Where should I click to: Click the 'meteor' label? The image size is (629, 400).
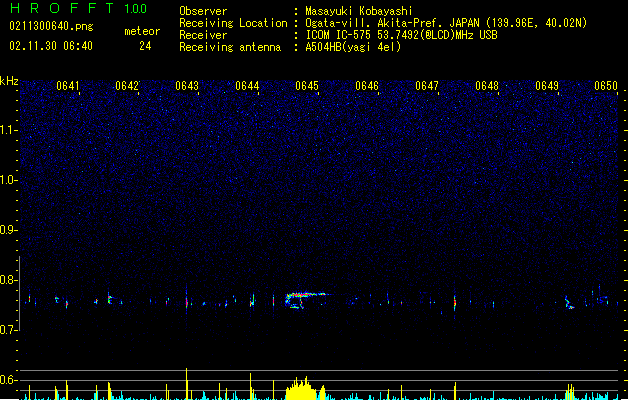point(142,31)
